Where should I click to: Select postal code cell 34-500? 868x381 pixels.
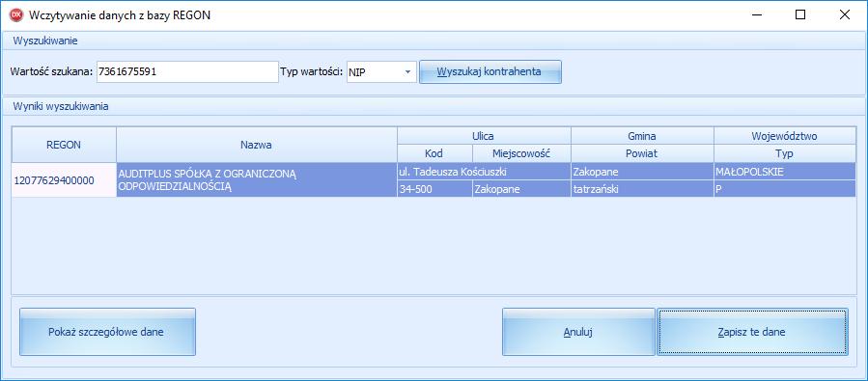click(434, 189)
